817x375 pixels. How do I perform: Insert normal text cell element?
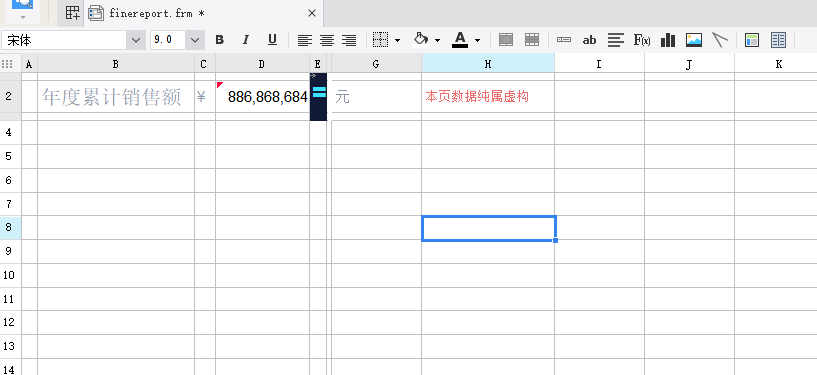564,40
